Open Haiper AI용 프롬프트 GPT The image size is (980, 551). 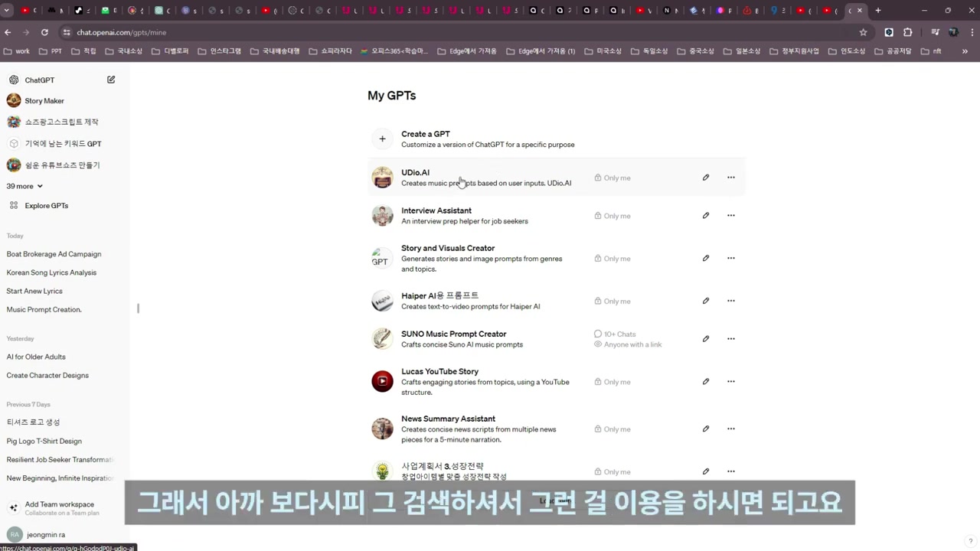[557, 301]
